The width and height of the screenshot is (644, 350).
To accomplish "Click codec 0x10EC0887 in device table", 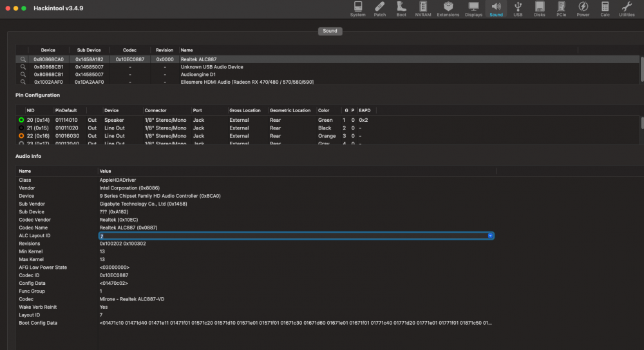I will pos(130,59).
